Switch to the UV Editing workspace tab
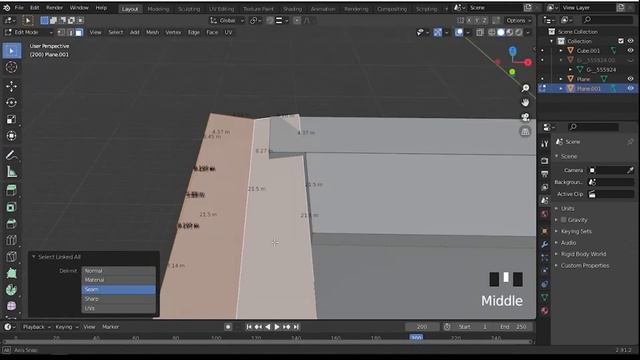 click(222, 9)
